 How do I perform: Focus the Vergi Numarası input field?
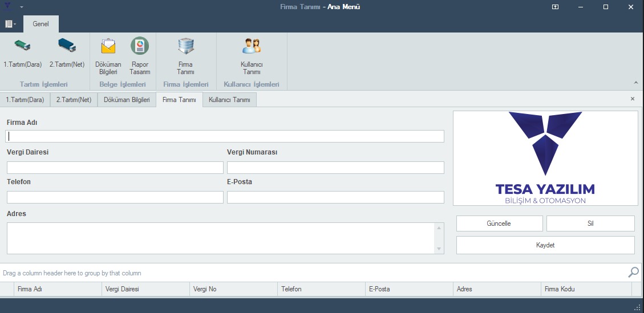click(x=335, y=168)
